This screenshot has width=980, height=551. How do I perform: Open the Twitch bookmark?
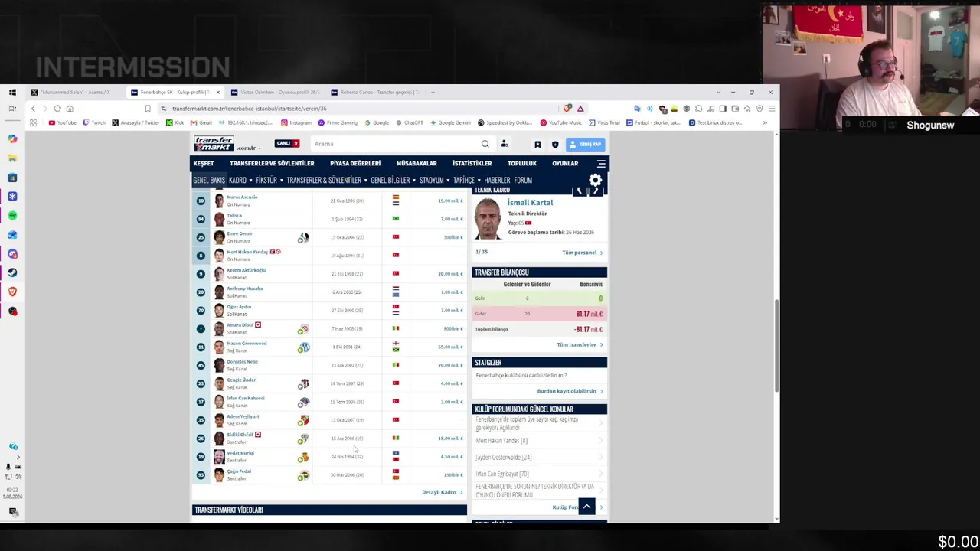point(94,122)
